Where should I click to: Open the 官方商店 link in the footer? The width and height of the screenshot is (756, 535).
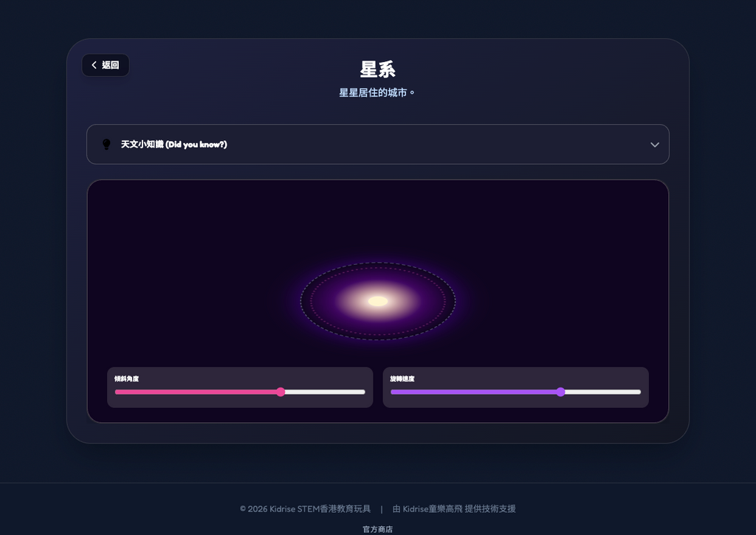coord(377,528)
